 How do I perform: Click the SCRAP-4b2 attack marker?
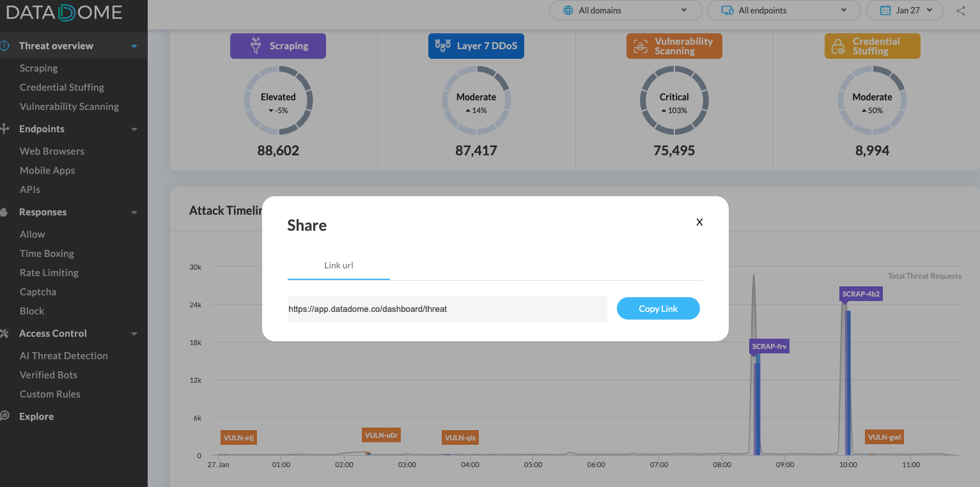click(x=860, y=294)
